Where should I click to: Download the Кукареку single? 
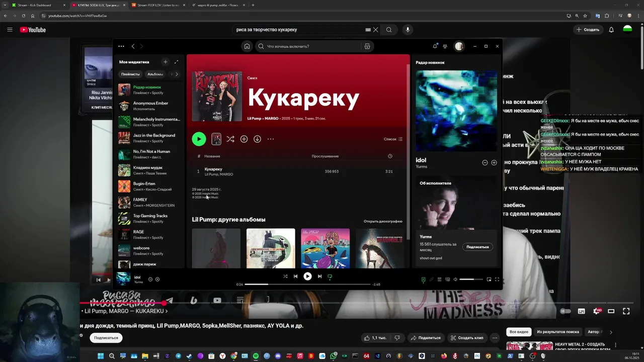(x=257, y=139)
